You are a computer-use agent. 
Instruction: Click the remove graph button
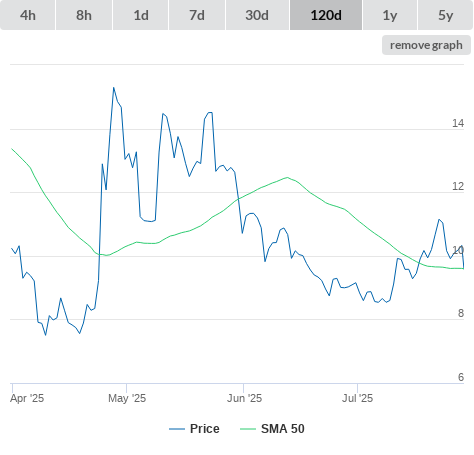point(426,45)
